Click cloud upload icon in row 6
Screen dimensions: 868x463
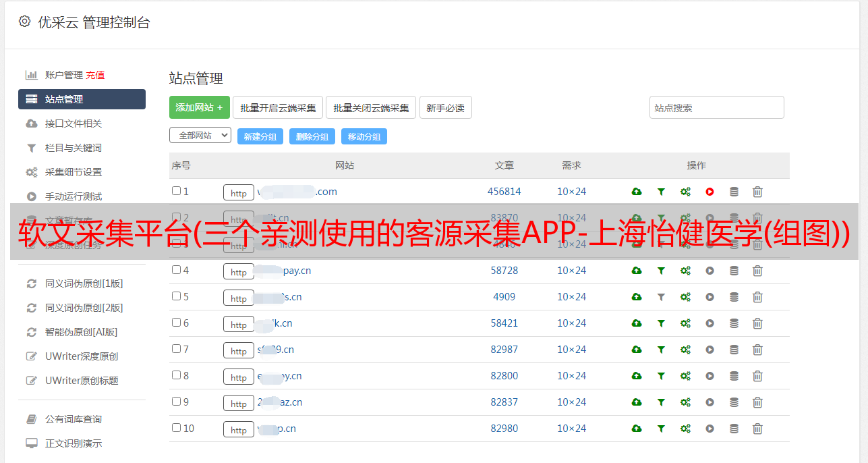(x=637, y=323)
